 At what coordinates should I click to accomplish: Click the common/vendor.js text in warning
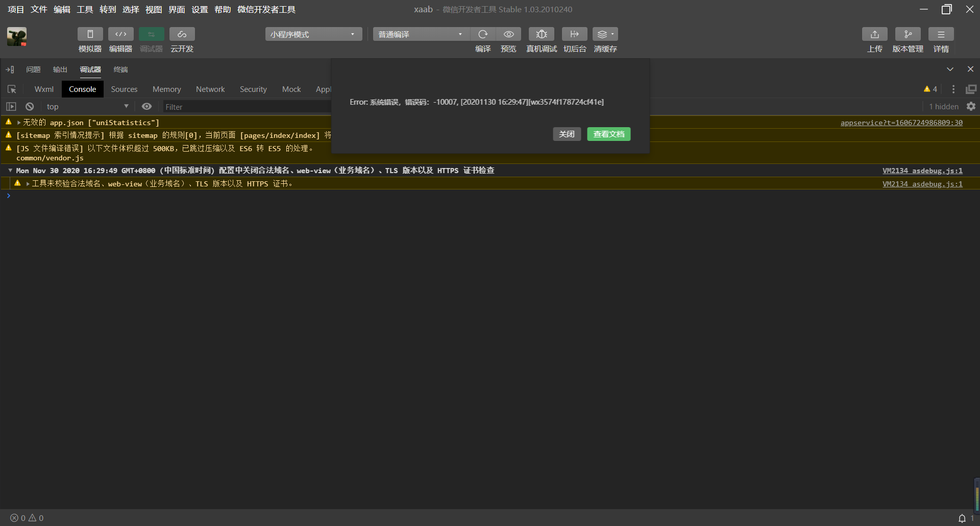[50, 158]
